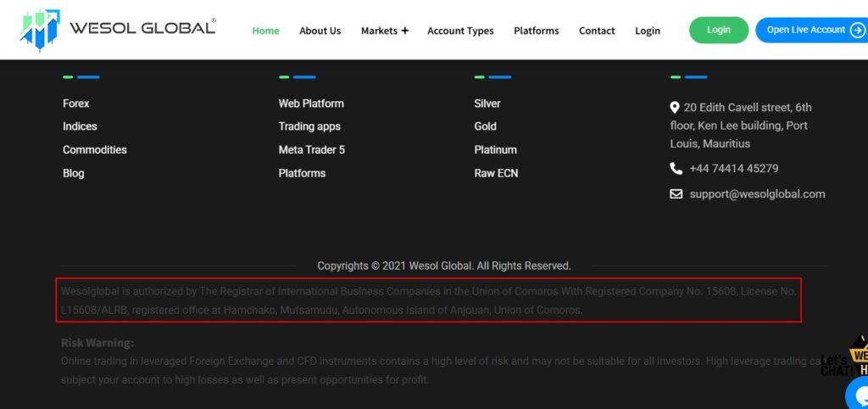The image size is (868, 409).
Task: Open the Raw ECN account link
Action: (496, 173)
